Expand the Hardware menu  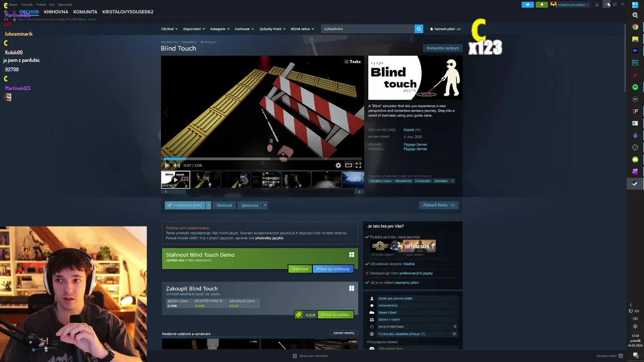[x=244, y=29]
